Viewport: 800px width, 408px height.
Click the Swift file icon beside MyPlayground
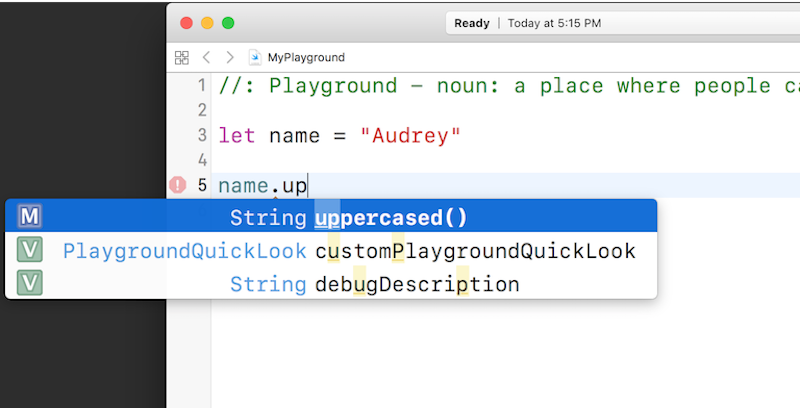tap(255, 57)
